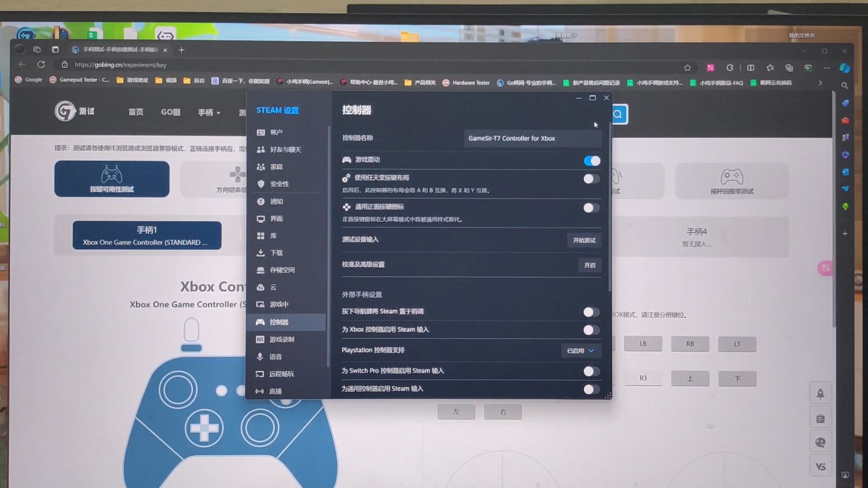Viewport: 868px width, 488px height.
Task: Select the 存储空间 settings section
Action: coord(282,270)
